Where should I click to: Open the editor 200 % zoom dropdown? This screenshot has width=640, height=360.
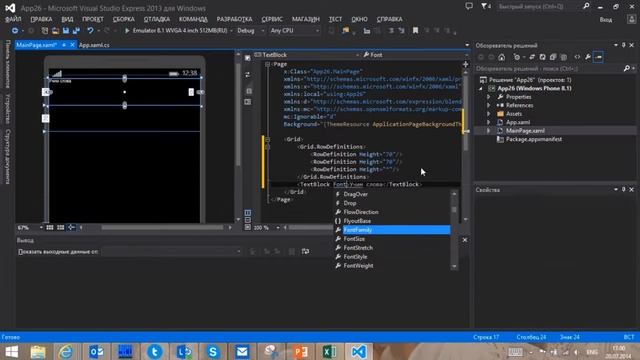coord(278,227)
